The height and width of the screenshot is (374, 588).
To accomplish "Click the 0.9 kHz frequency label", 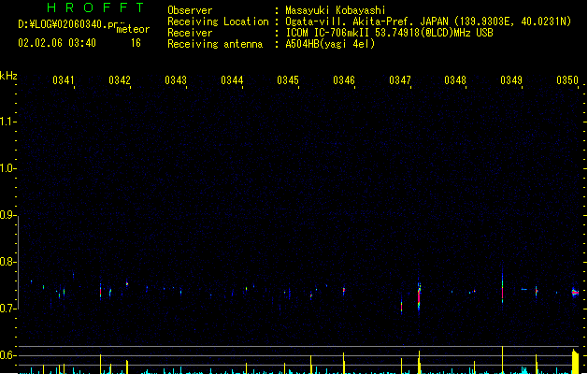I will 7,215.
